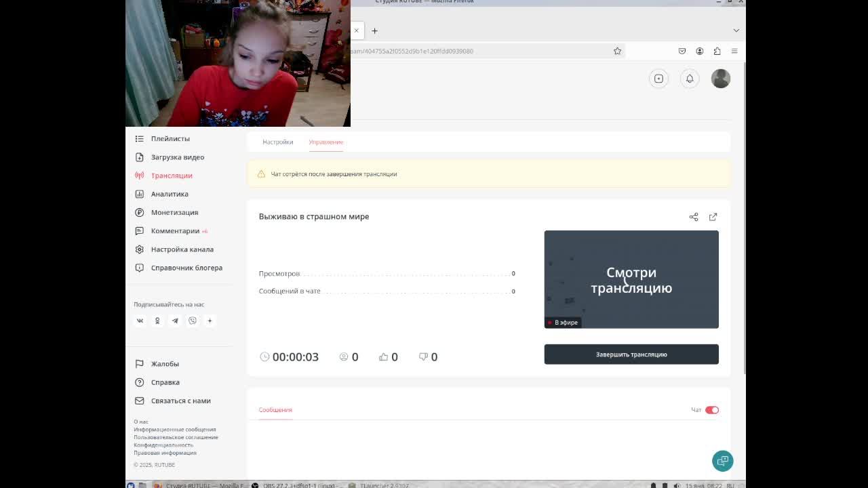This screenshot has height=488, width=868.
Task: Click the Firefox Pocket icon
Action: [x=682, y=51]
